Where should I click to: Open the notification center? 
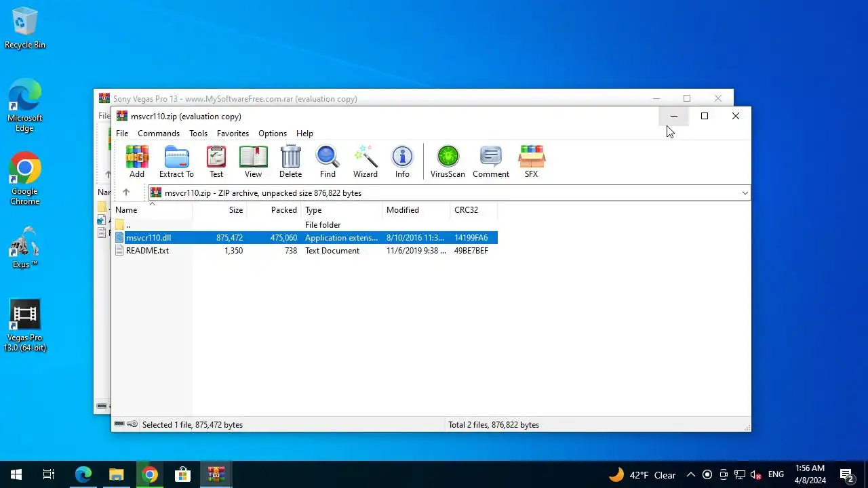(x=846, y=474)
